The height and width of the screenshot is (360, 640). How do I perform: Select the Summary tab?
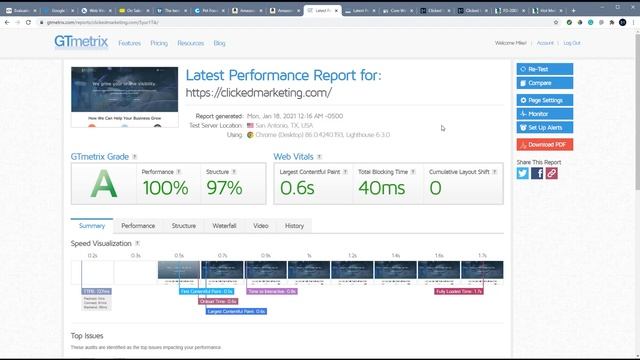pos(92,226)
